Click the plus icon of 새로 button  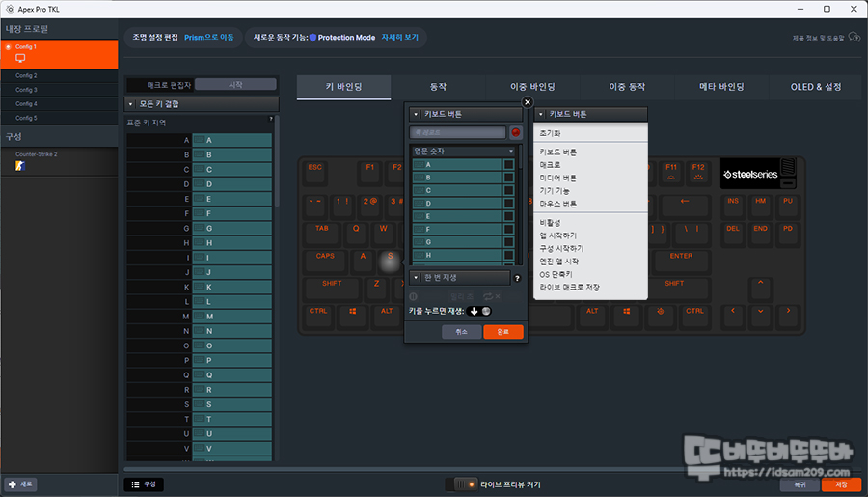[13, 484]
